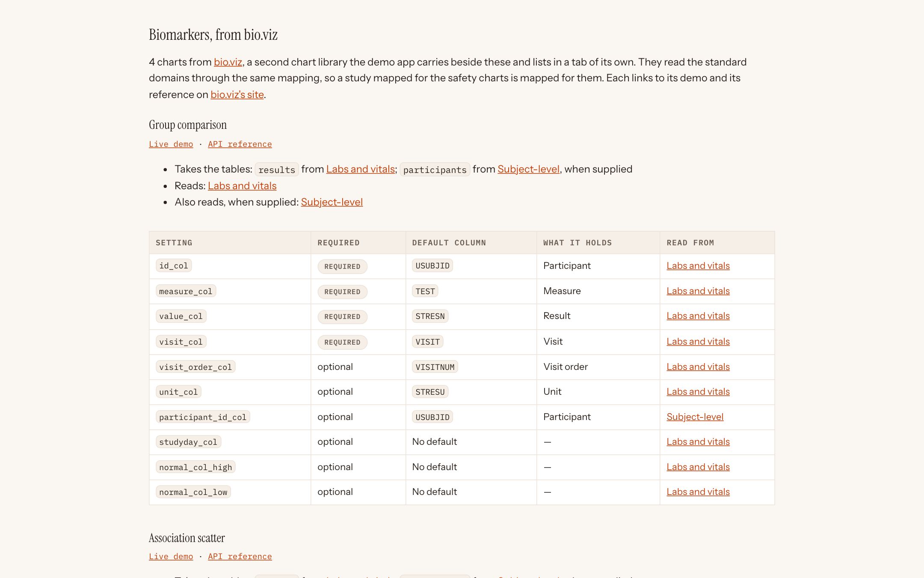Open Live demo under Group comparison
Image resolution: width=924 pixels, height=578 pixels.
171,144
